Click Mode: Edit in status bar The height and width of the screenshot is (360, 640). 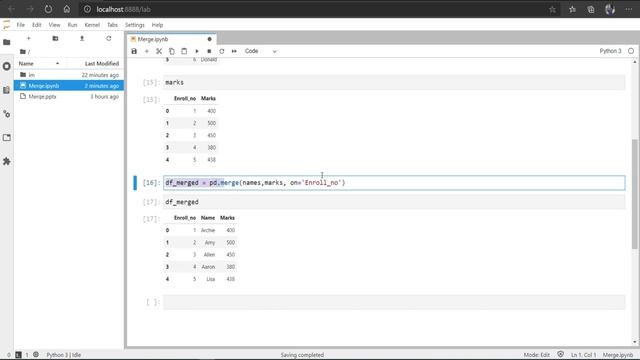coord(536,355)
